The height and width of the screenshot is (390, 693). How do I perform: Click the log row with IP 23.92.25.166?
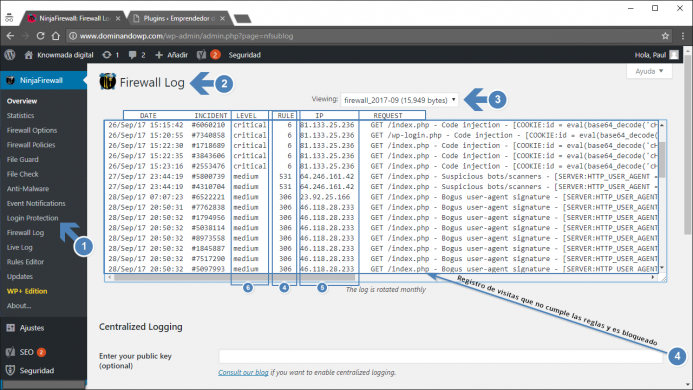click(382, 197)
